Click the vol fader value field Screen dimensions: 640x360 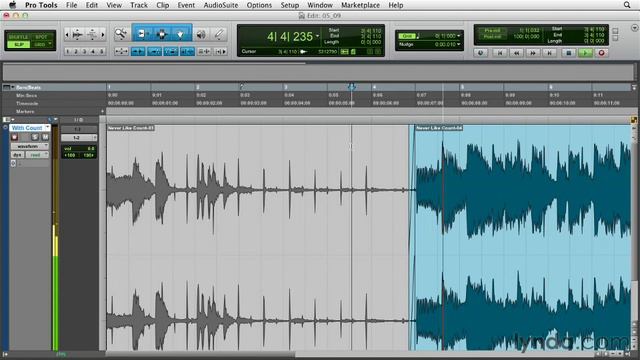79,149
